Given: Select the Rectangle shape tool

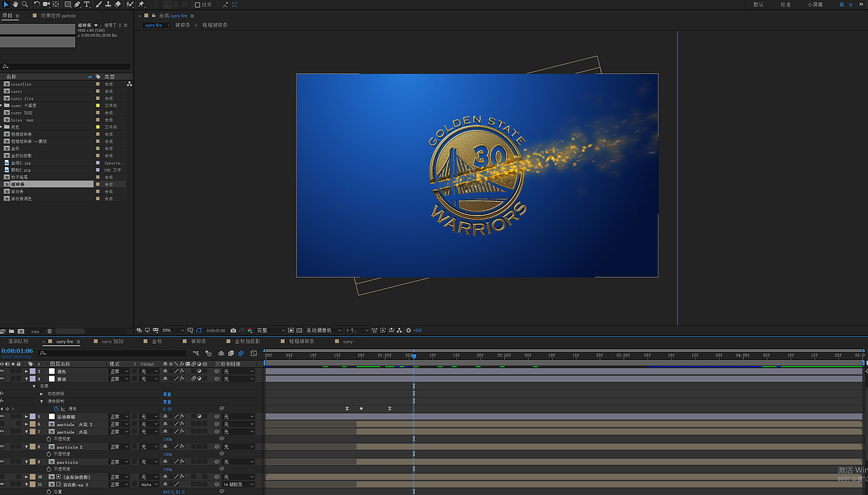Looking at the screenshot, I should click(68, 4).
